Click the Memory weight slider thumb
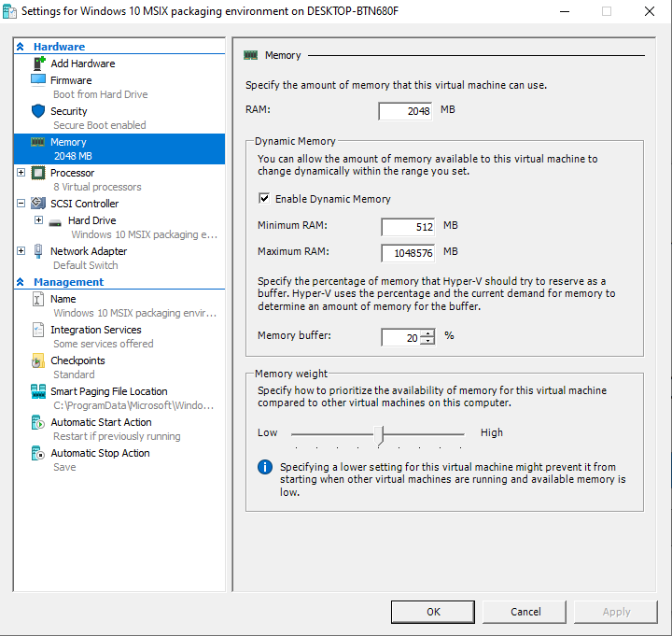This screenshot has height=636, width=672. 379,434
